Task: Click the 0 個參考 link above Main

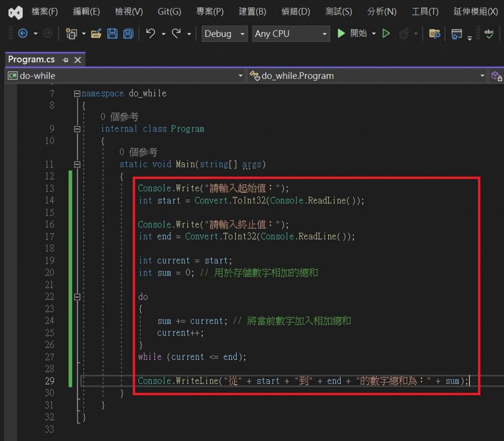Action: [x=138, y=152]
